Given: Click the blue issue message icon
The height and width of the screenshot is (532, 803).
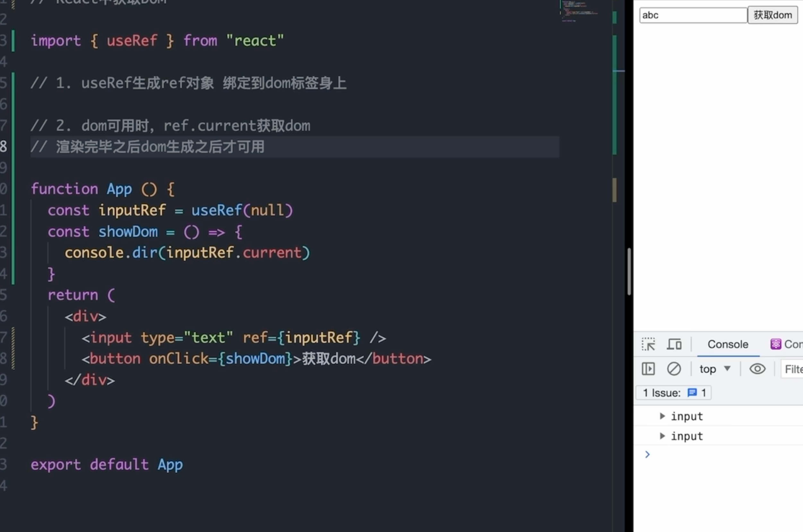Looking at the screenshot, I should (x=692, y=393).
